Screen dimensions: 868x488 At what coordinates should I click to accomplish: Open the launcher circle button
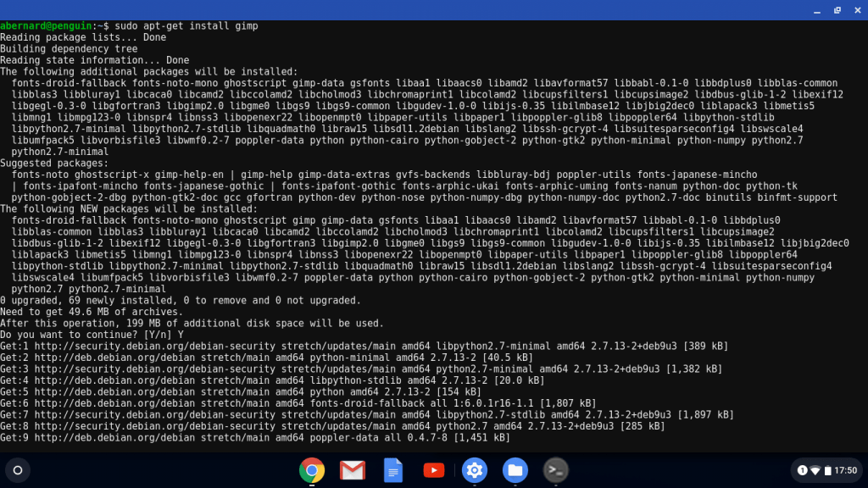click(17, 470)
